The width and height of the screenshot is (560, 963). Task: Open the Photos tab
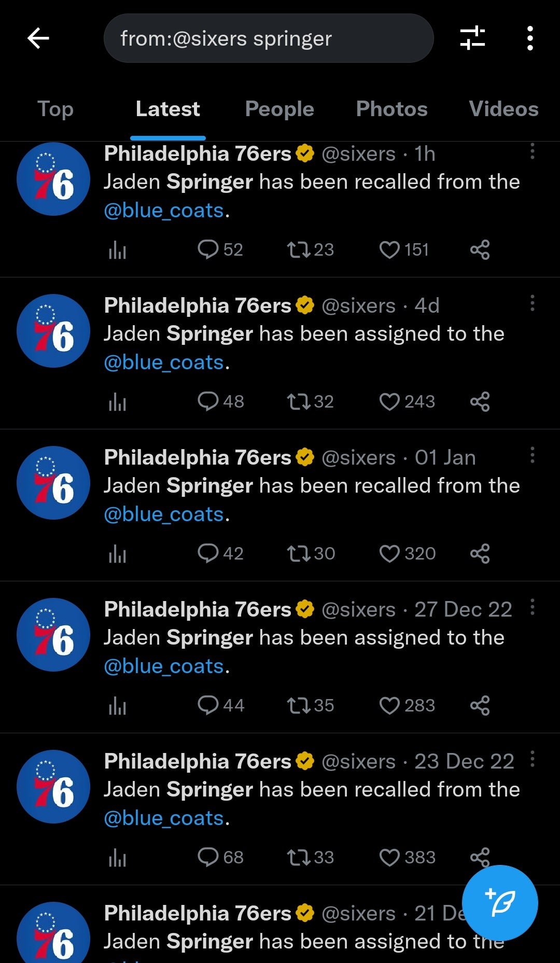(x=391, y=109)
